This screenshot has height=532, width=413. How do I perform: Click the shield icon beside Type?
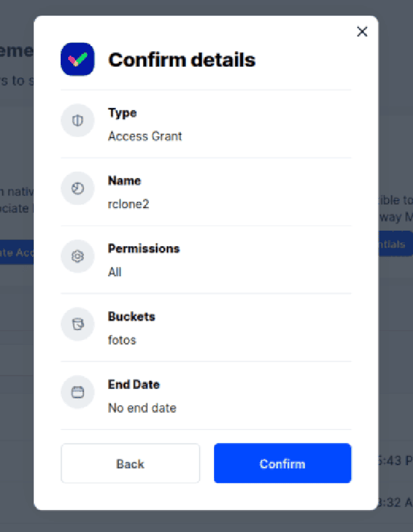pyautogui.click(x=78, y=121)
